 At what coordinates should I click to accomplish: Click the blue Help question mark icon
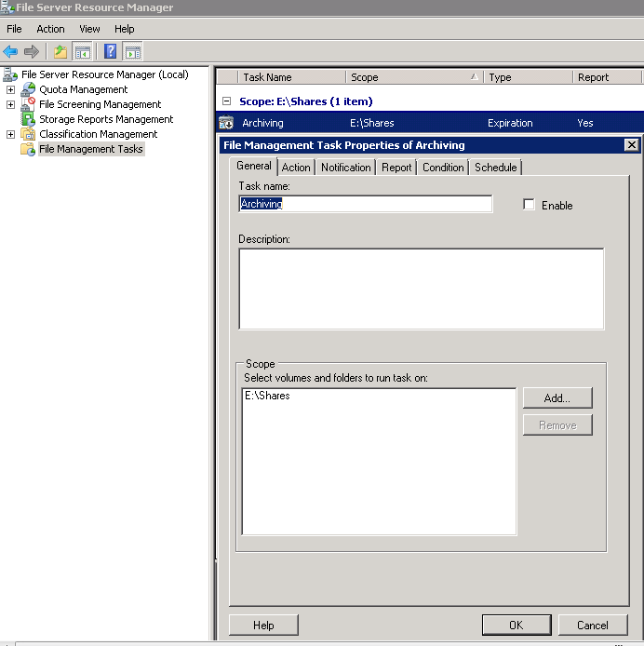(x=110, y=51)
